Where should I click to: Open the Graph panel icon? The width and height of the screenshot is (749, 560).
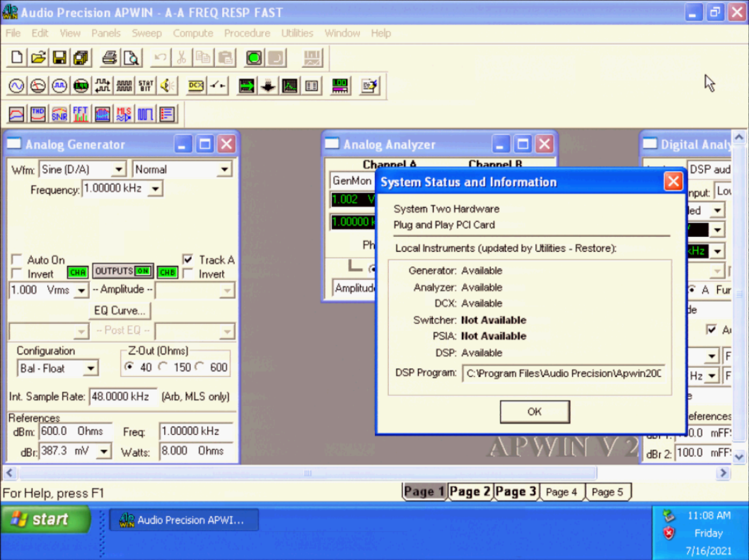290,86
